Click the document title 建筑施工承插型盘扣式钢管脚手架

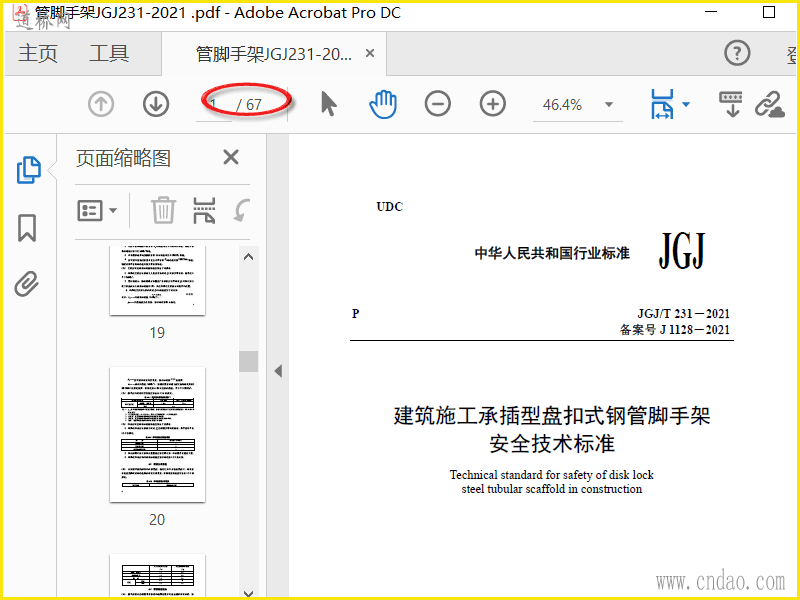point(552,415)
